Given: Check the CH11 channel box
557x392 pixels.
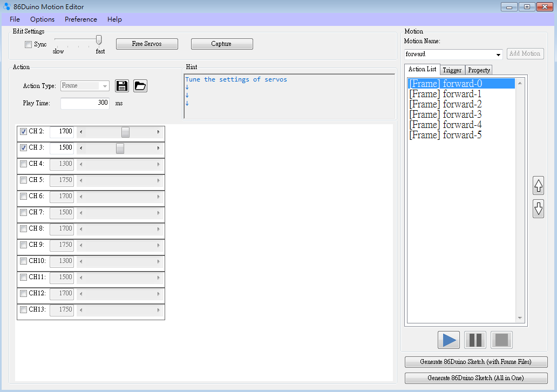Looking at the screenshot, I should [23, 277].
